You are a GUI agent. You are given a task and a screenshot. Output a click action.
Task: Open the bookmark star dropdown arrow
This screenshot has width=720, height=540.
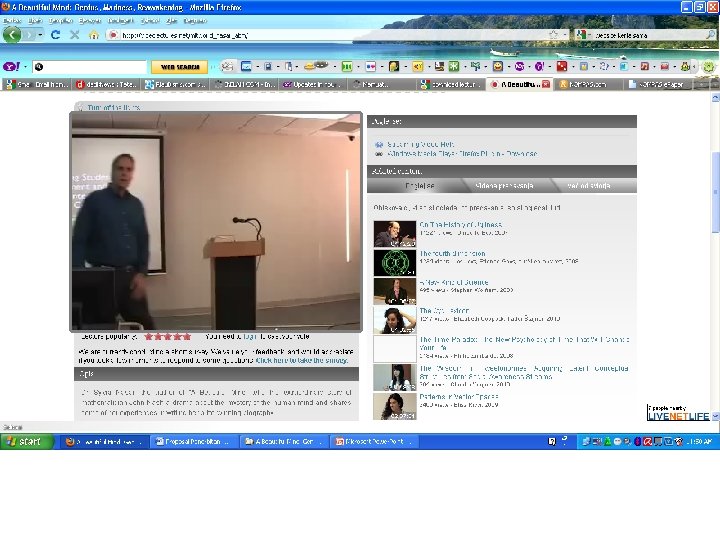coord(564,35)
